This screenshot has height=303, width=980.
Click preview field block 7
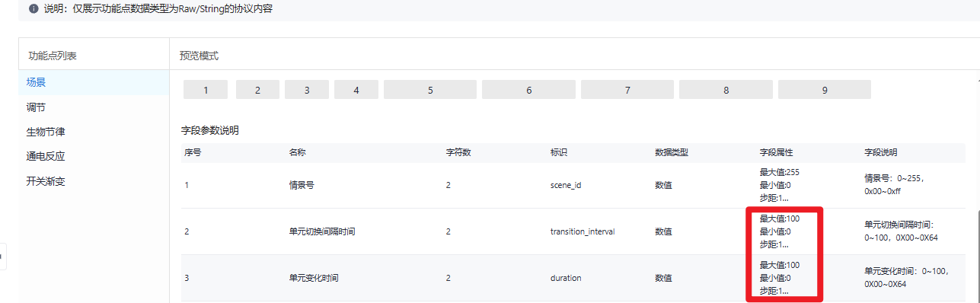pos(627,90)
